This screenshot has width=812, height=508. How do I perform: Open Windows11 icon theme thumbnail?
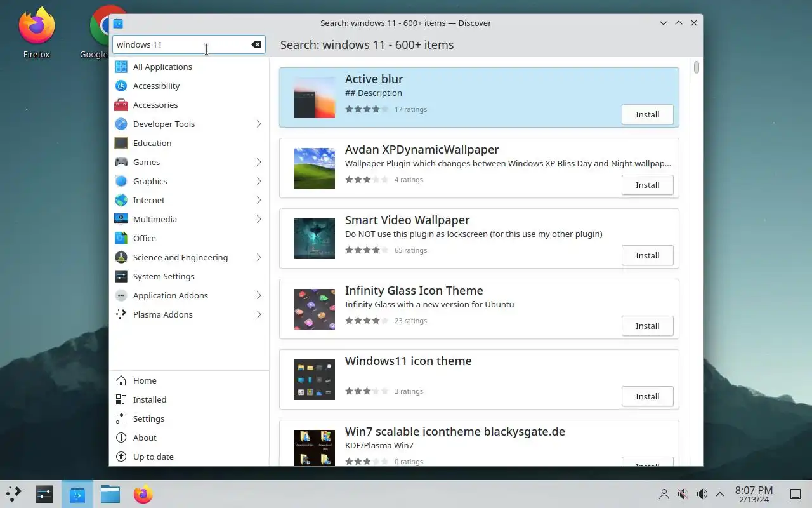(x=315, y=380)
